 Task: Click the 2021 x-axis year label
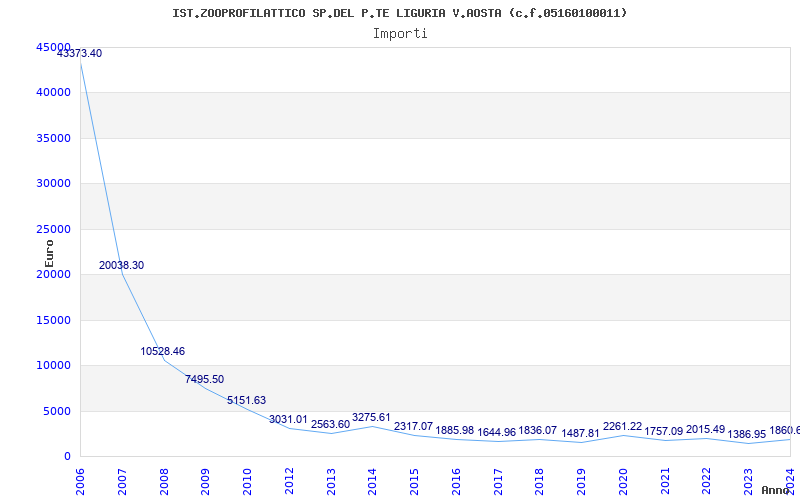(665, 482)
